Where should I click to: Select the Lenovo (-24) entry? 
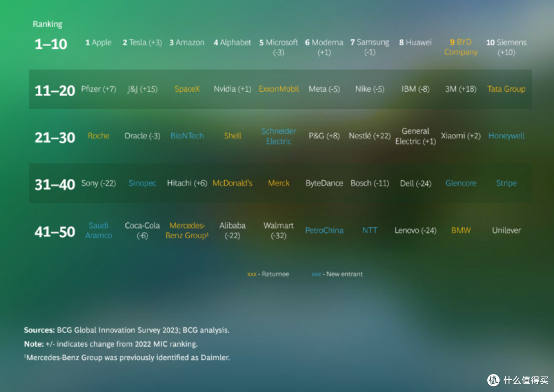click(415, 231)
